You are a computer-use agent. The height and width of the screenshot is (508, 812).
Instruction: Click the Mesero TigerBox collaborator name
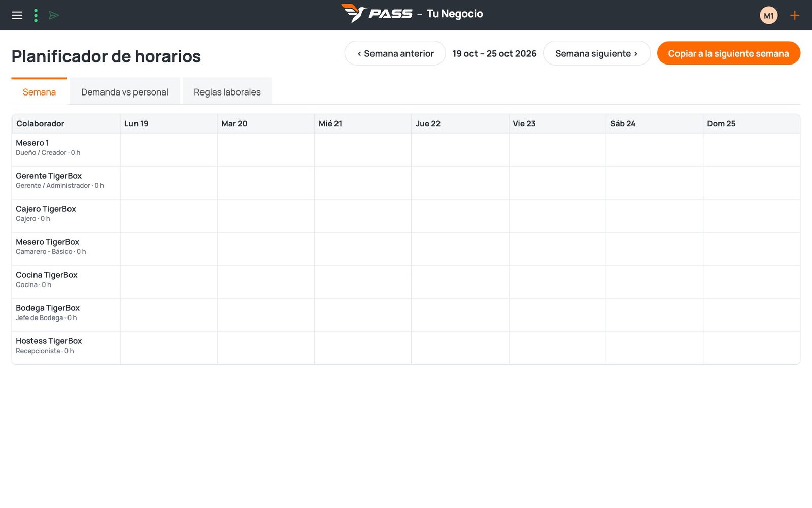[x=47, y=242]
